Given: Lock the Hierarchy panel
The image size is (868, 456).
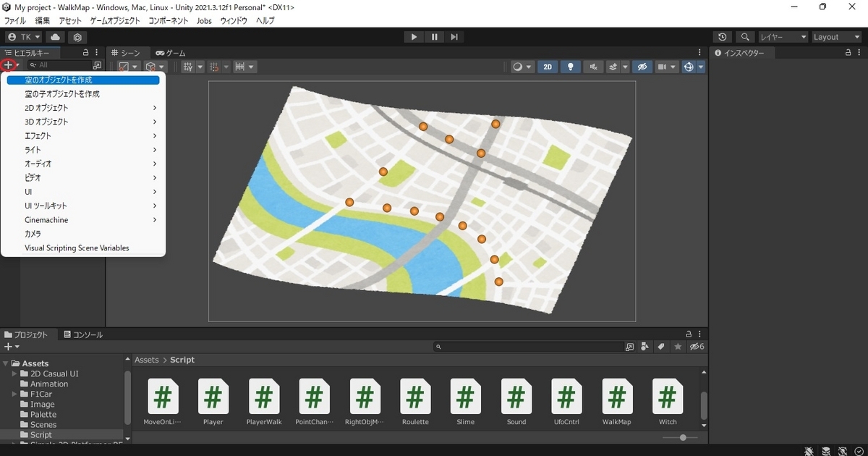Looking at the screenshot, I should pyautogui.click(x=86, y=53).
